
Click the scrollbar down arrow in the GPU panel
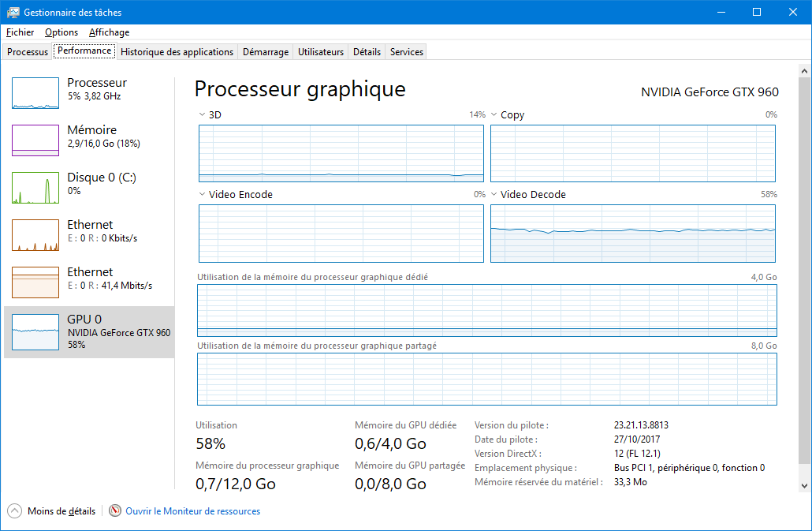pyautogui.click(x=804, y=485)
